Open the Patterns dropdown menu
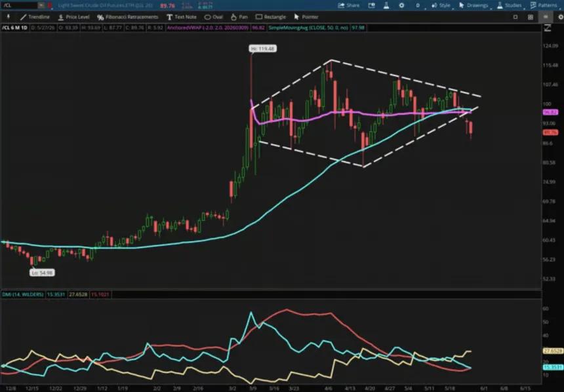The height and width of the screenshot is (392, 564). (544, 5)
